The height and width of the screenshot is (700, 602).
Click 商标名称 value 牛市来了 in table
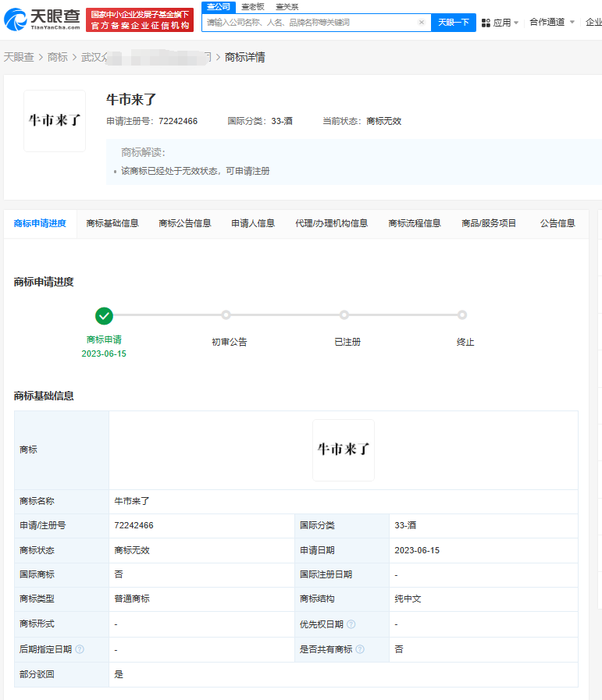click(x=132, y=501)
